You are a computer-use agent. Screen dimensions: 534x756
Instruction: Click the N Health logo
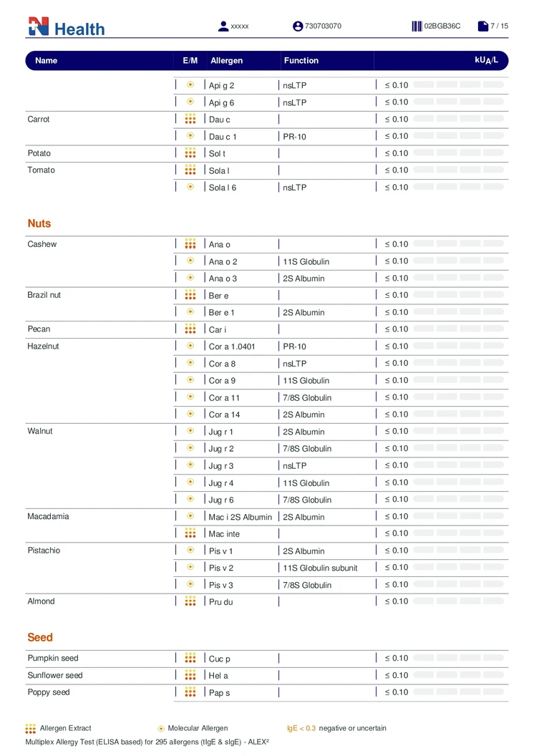(66, 27)
